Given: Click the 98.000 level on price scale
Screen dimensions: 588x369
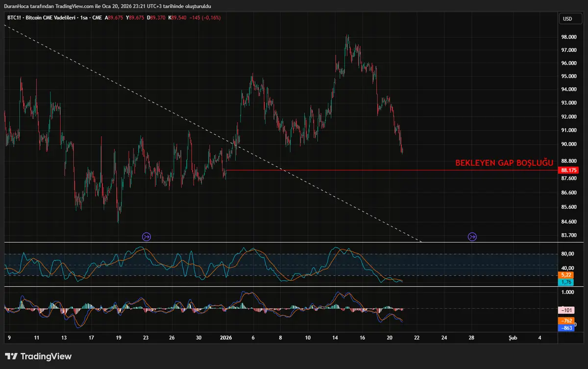Looking at the screenshot, I should [568, 37].
